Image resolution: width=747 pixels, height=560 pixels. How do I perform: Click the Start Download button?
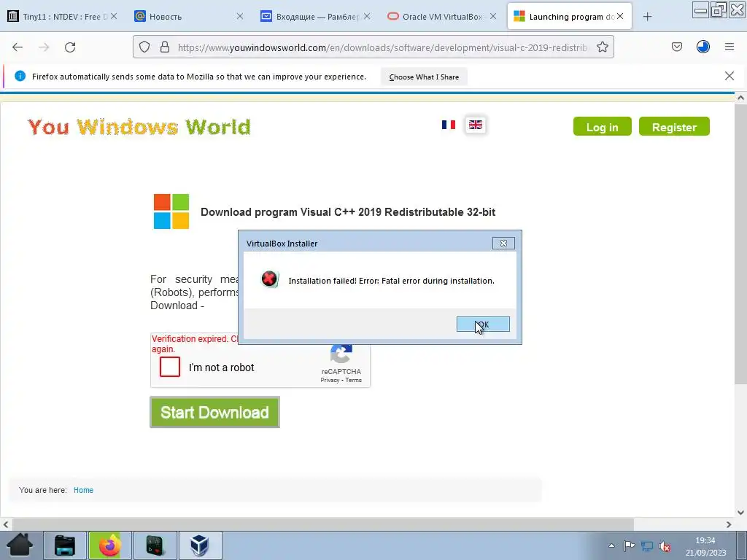(x=215, y=413)
